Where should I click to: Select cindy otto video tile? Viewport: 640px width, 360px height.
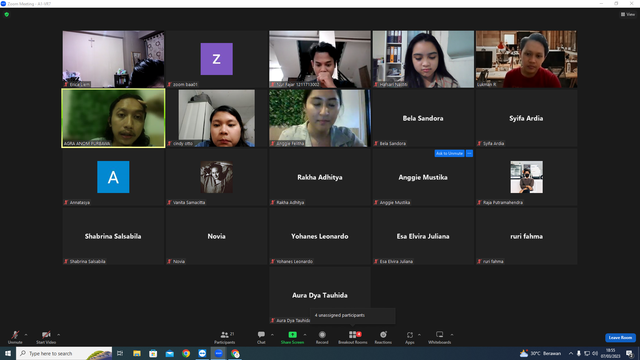216,118
